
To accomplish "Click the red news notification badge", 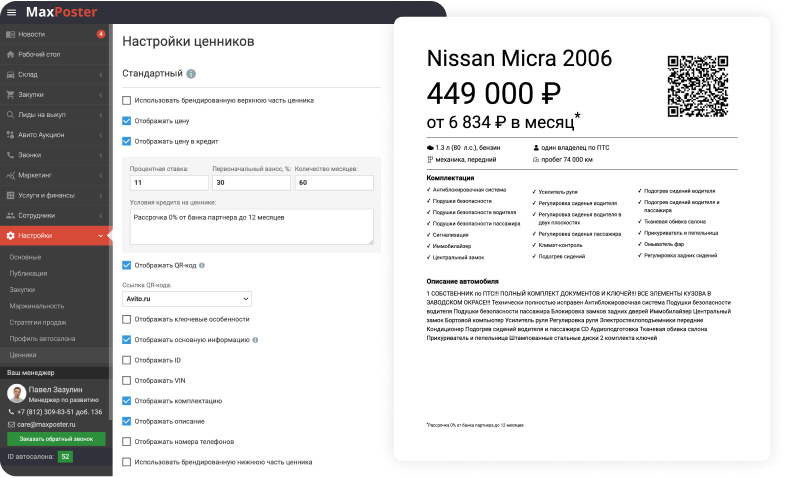I will (100, 34).
